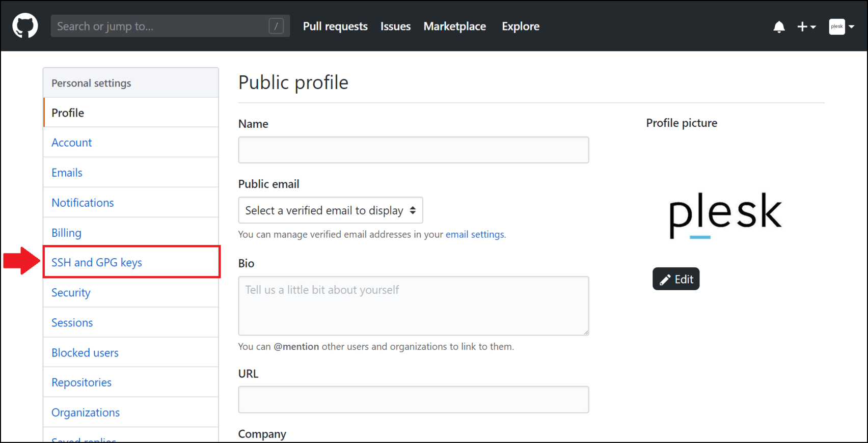The height and width of the screenshot is (443, 868).
Task: Open Security settings
Action: click(131, 292)
